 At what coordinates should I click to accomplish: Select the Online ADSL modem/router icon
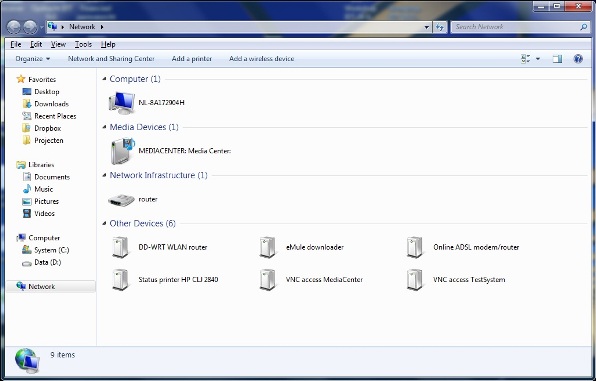coord(415,247)
